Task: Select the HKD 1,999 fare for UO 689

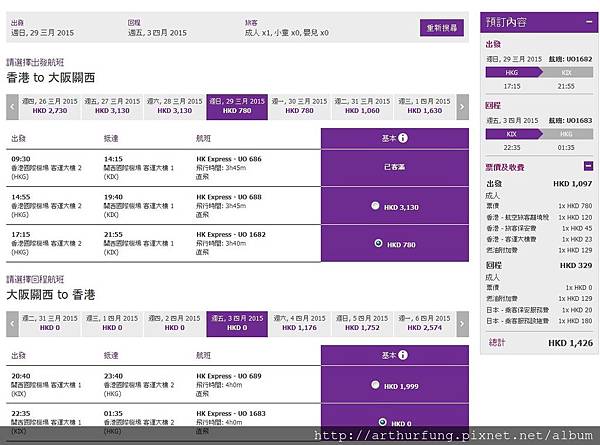Action: [375, 385]
